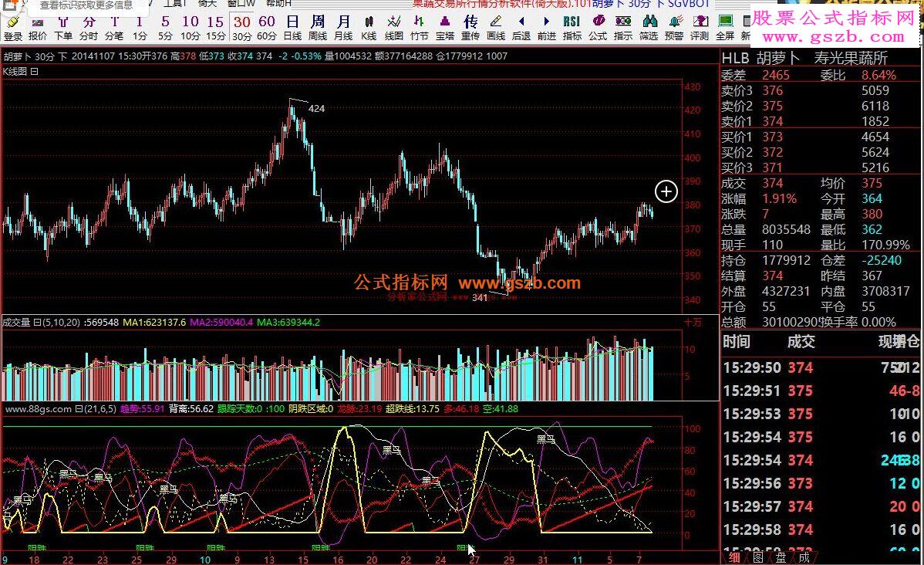Viewport: 924px width, 565px height.
Task: Click the 重传 reload data icon
Action: [x=470, y=29]
